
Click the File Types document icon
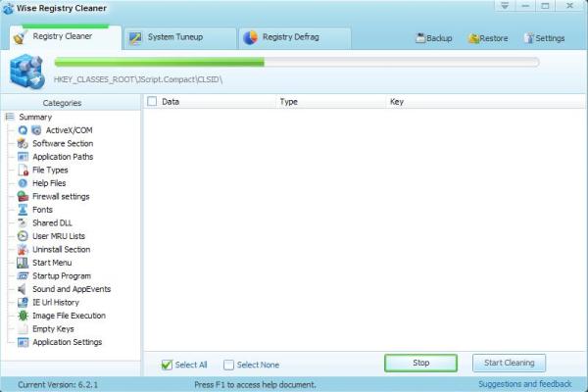tap(23, 170)
